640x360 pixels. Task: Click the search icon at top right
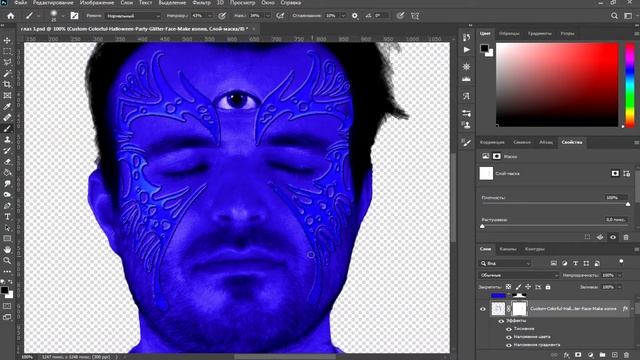point(614,16)
